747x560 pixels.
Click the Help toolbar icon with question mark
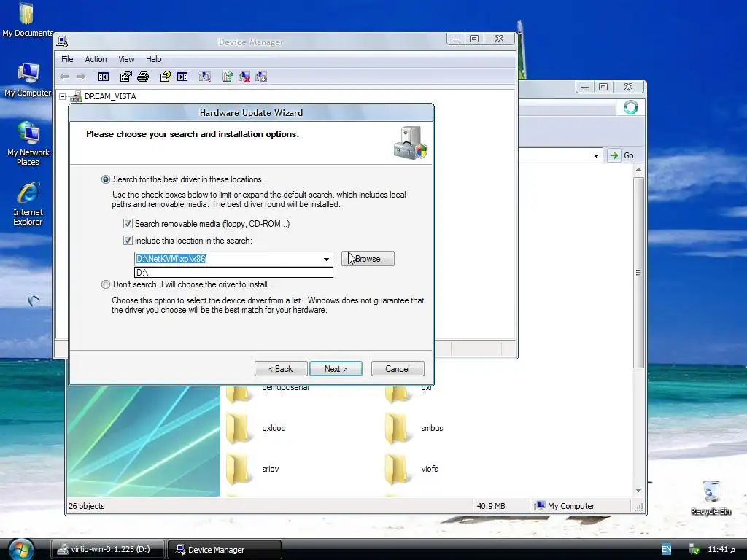tap(166, 77)
